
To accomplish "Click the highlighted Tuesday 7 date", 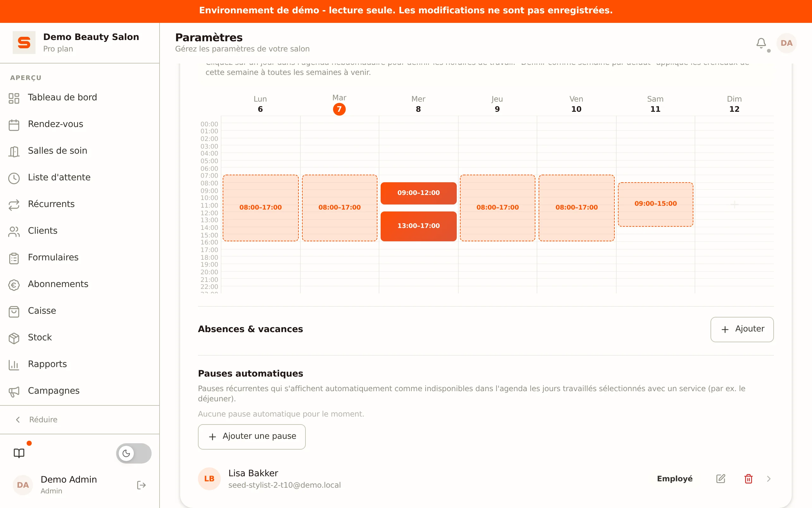I will click(339, 109).
